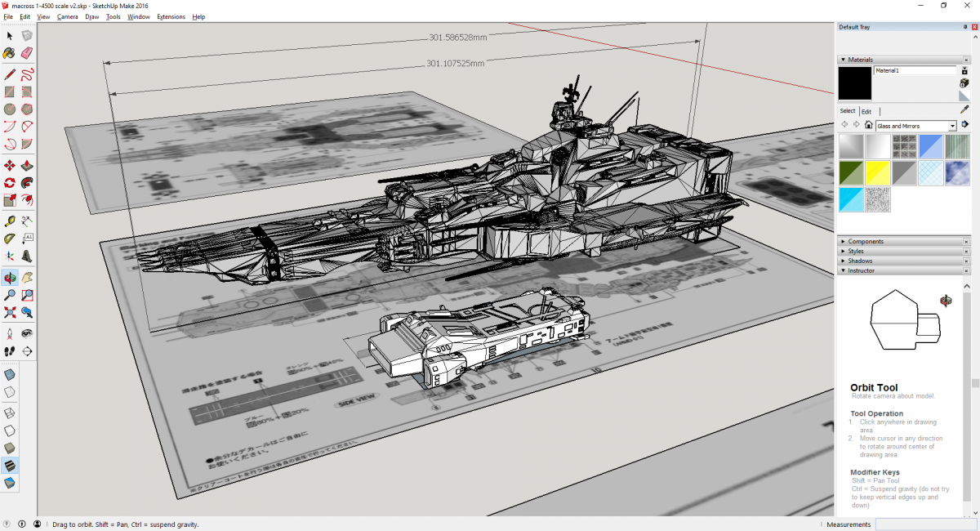Image resolution: width=980 pixels, height=531 pixels.
Task: Close the Components panel
Action: point(967,241)
